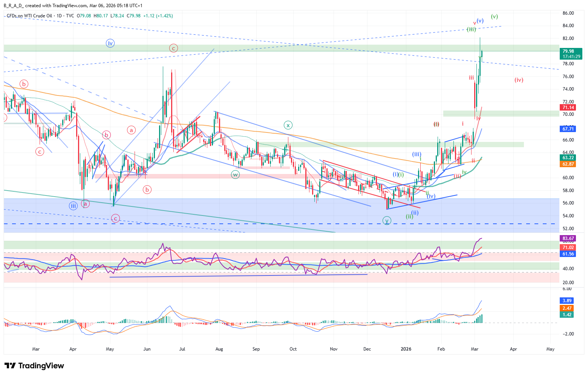Viewport: 588px width, 377px height.
Task: Click the blue circled iii wave label
Action: click(x=73, y=206)
